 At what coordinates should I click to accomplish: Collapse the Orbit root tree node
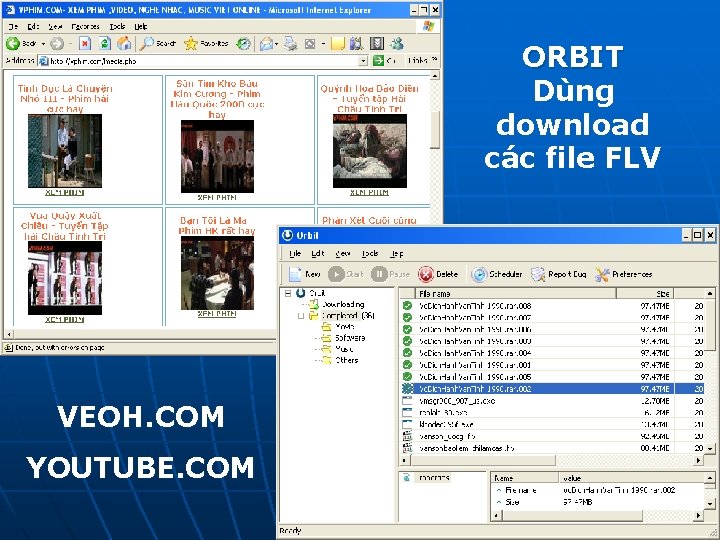[288, 293]
